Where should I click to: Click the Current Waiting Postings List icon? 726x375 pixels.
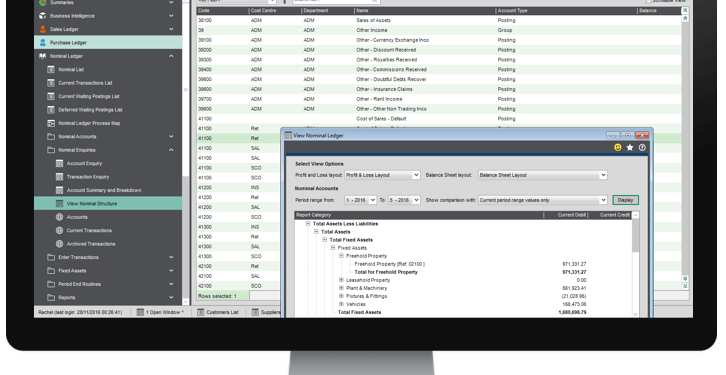point(51,96)
